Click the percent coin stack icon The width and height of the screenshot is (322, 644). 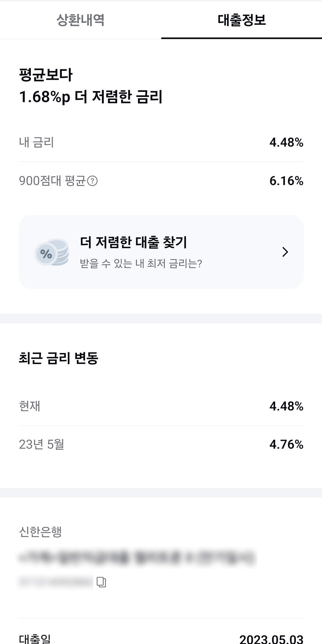(x=52, y=252)
